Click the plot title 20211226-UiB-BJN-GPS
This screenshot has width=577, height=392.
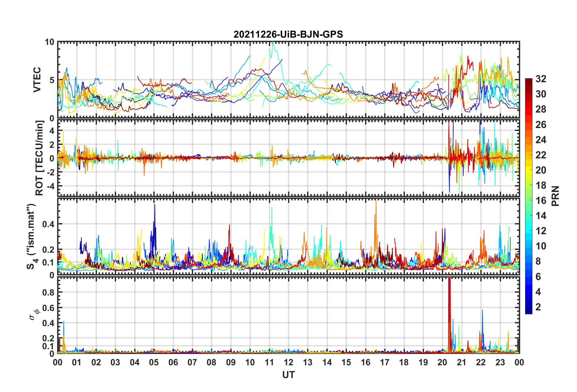click(288, 34)
